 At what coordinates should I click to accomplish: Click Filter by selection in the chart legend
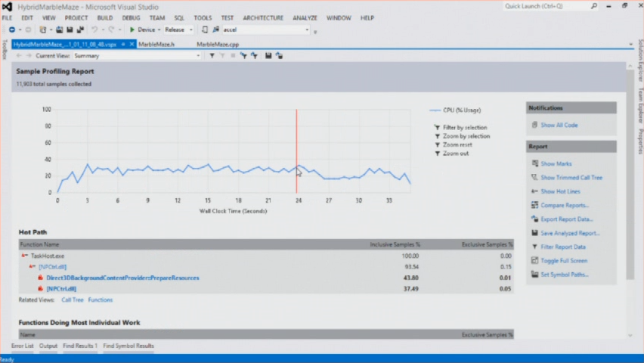point(465,128)
